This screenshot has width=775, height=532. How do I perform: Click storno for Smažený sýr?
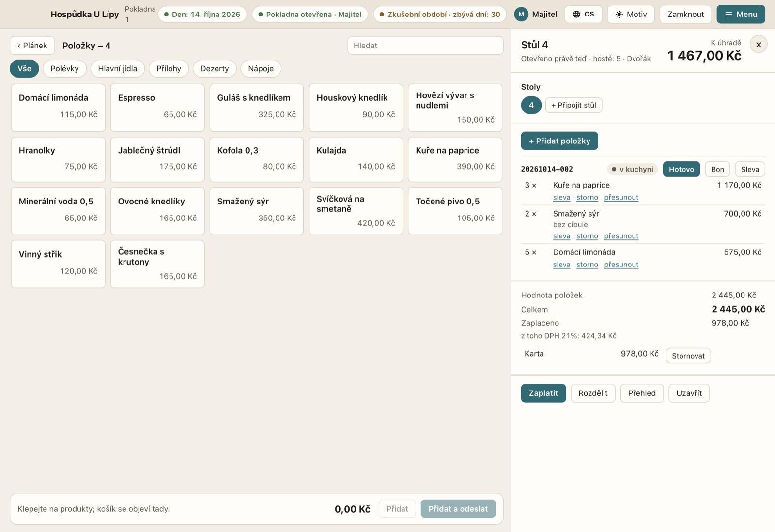[587, 236]
